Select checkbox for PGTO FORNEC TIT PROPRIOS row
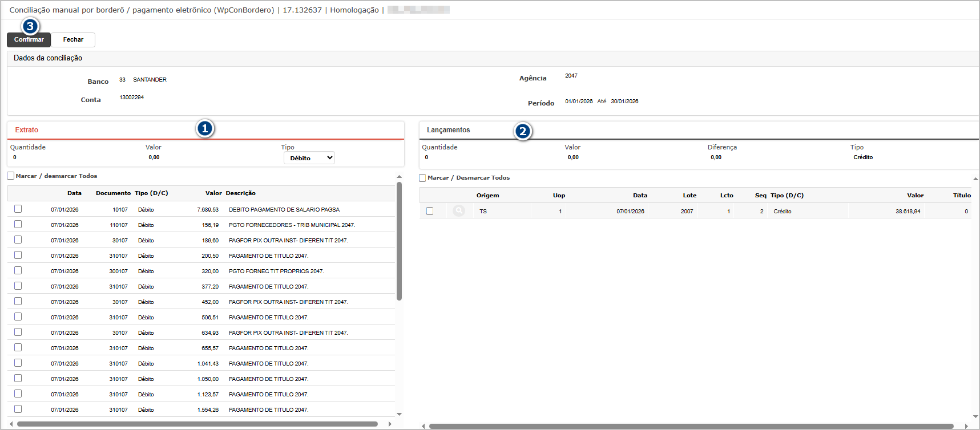The height and width of the screenshot is (430, 980). 18,271
